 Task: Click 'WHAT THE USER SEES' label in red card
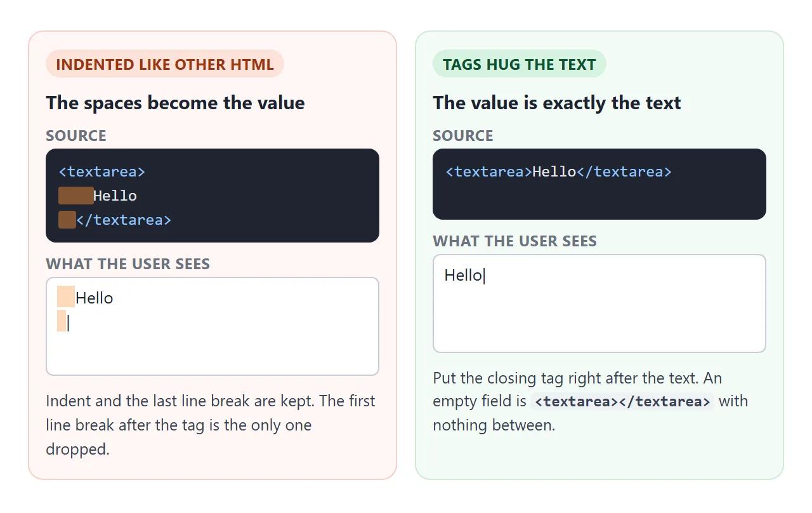(128, 264)
